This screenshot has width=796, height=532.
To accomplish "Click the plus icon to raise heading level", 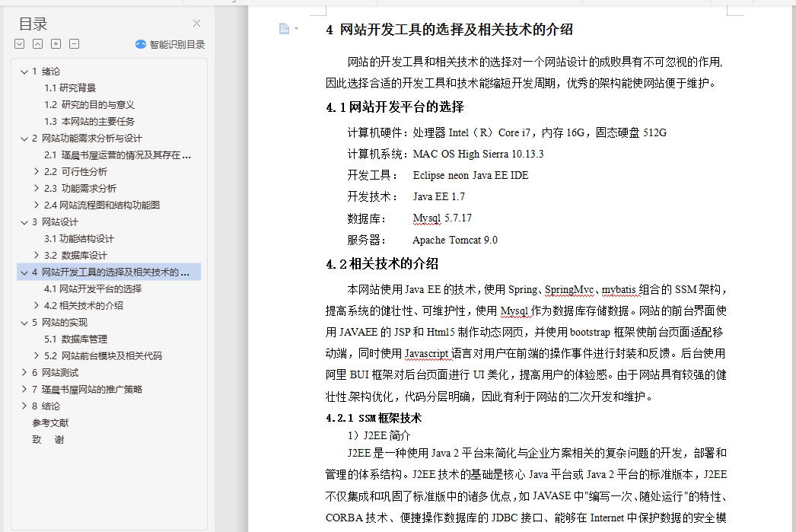I will (x=56, y=44).
